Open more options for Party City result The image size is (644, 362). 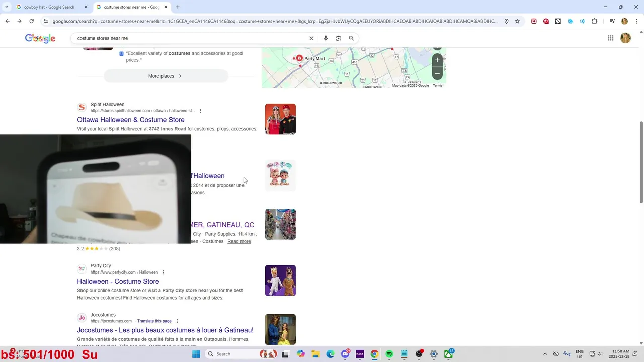(163, 272)
